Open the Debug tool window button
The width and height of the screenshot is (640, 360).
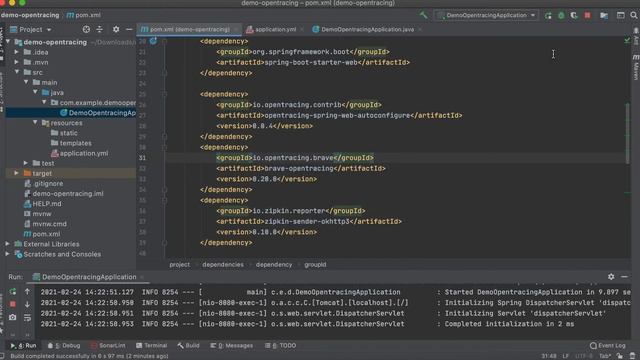(x=64, y=346)
